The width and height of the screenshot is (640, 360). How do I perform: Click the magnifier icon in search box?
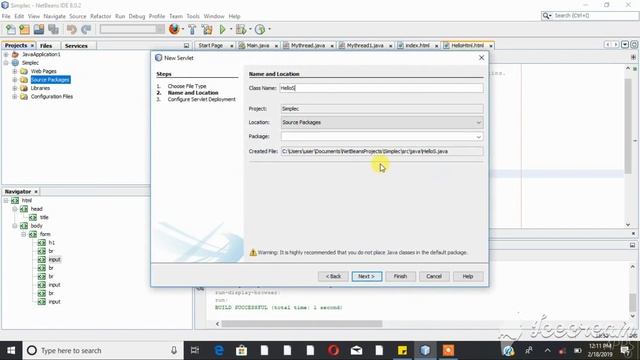point(546,16)
